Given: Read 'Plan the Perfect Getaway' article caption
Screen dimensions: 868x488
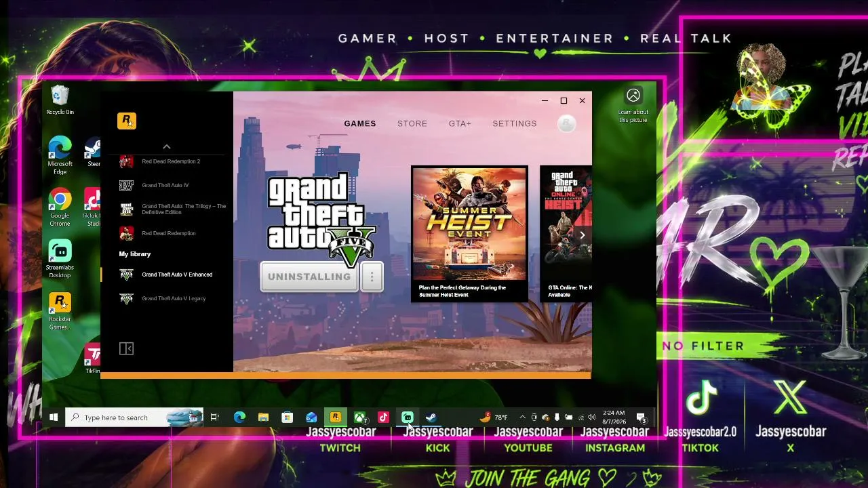Looking at the screenshot, I should [x=462, y=291].
